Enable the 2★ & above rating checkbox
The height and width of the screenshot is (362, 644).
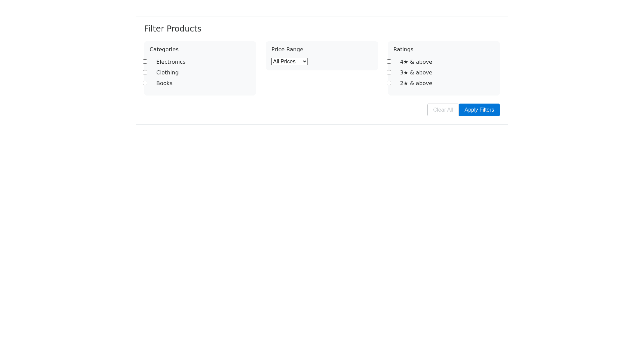[389, 83]
